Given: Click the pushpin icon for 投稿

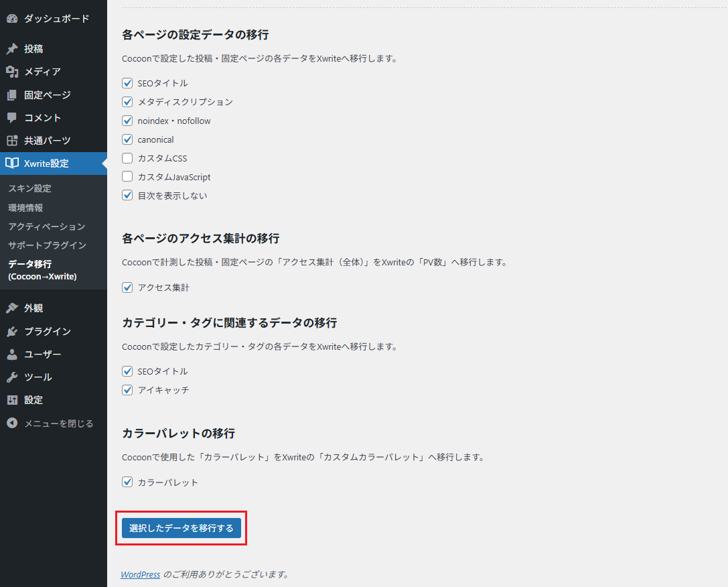Looking at the screenshot, I should point(12,49).
